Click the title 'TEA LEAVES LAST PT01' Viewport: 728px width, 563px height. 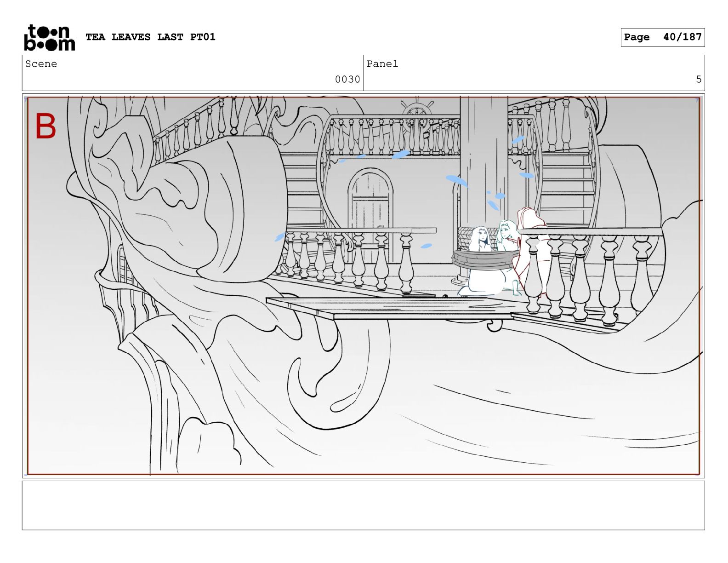point(150,37)
